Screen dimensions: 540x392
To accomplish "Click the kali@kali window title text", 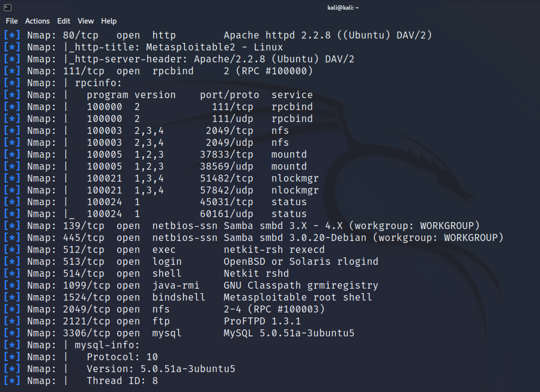I will click(343, 8).
